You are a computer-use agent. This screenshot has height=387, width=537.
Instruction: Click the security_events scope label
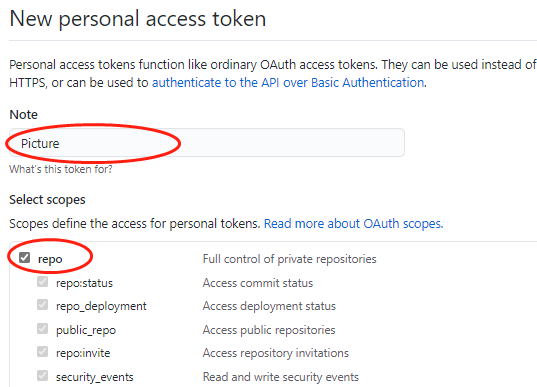(95, 377)
